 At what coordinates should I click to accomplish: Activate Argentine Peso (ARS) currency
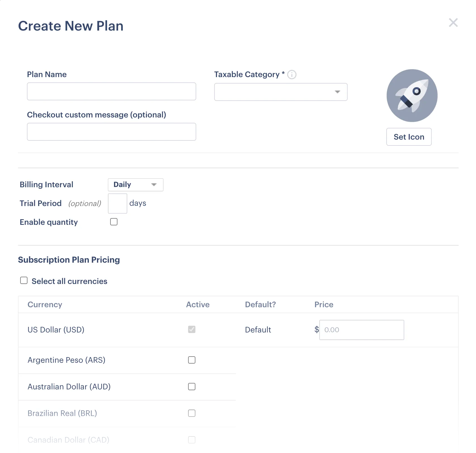[192, 360]
